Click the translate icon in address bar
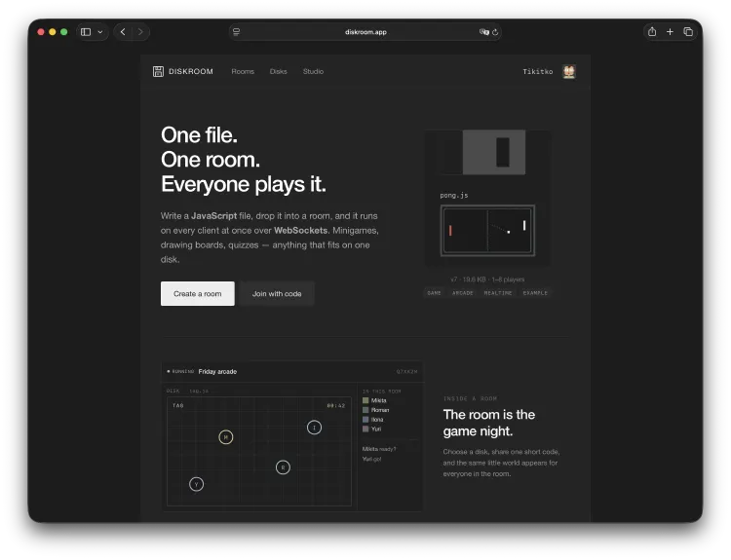Image resolution: width=731 pixels, height=560 pixels. click(483, 32)
